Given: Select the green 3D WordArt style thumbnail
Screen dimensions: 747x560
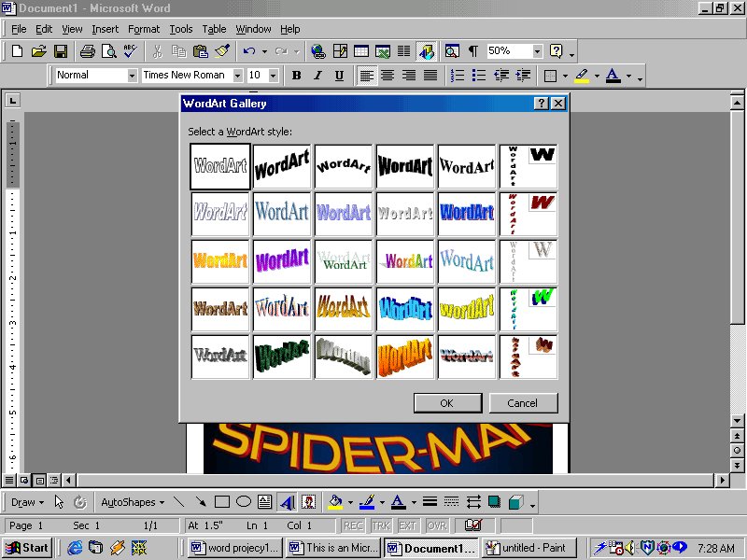Looking at the screenshot, I should pos(282,357).
